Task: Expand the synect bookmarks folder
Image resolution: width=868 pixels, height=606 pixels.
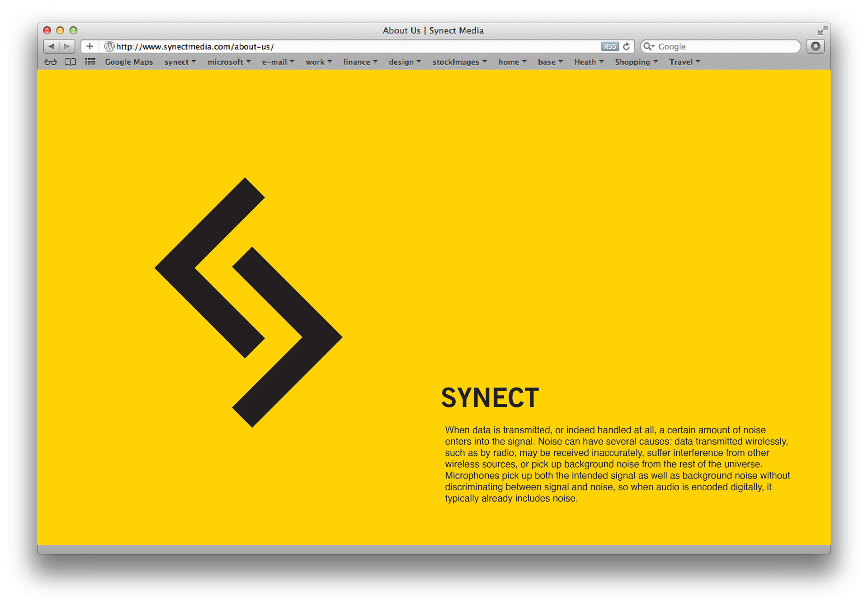Action: tap(180, 62)
